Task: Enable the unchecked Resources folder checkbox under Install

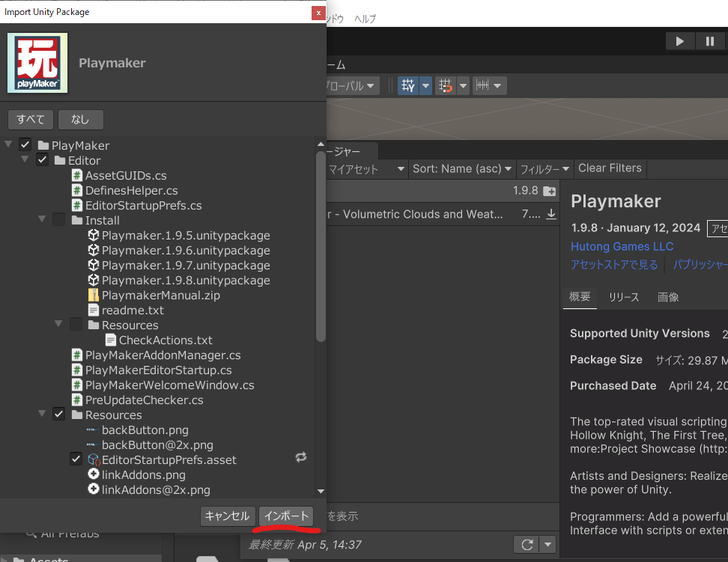Action: click(x=76, y=324)
